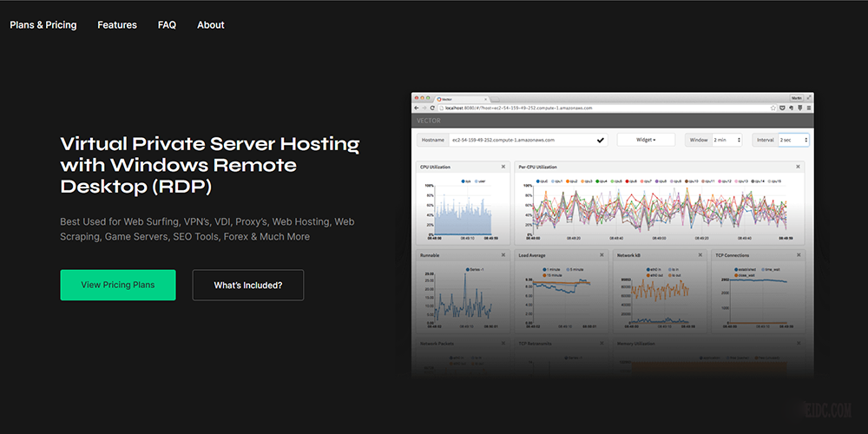This screenshot has height=434, width=868.
Task: Click the View Pricing Plans button
Action: tap(118, 285)
